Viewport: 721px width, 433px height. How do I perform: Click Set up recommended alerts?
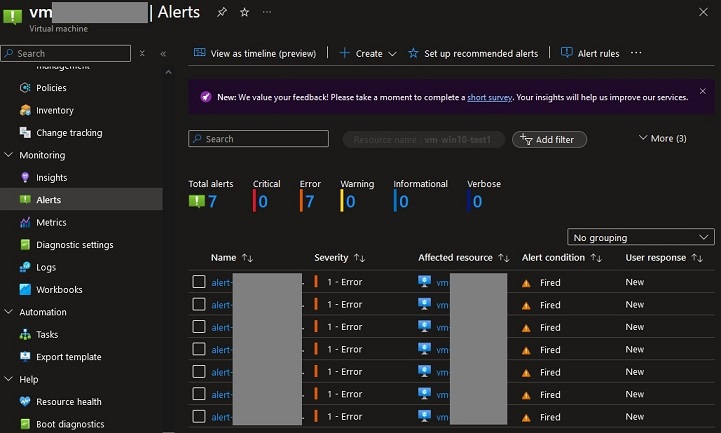pos(473,53)
